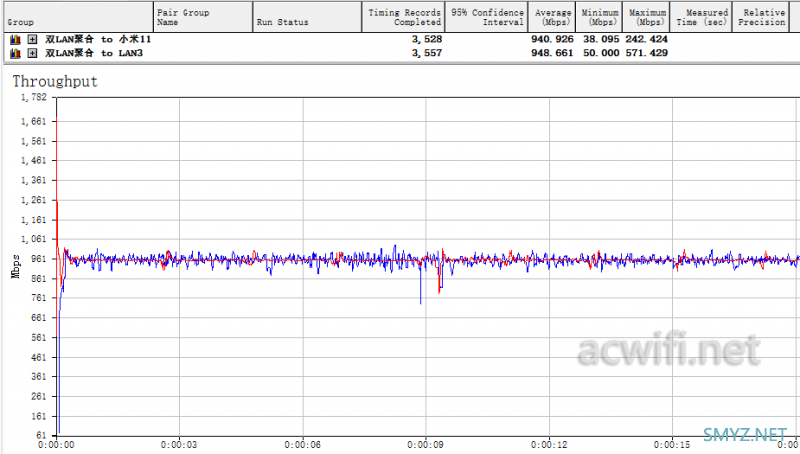The image size is (800, 454).
Task: Click the 242.424 maximum value
Action: click(x=646, y=39)
